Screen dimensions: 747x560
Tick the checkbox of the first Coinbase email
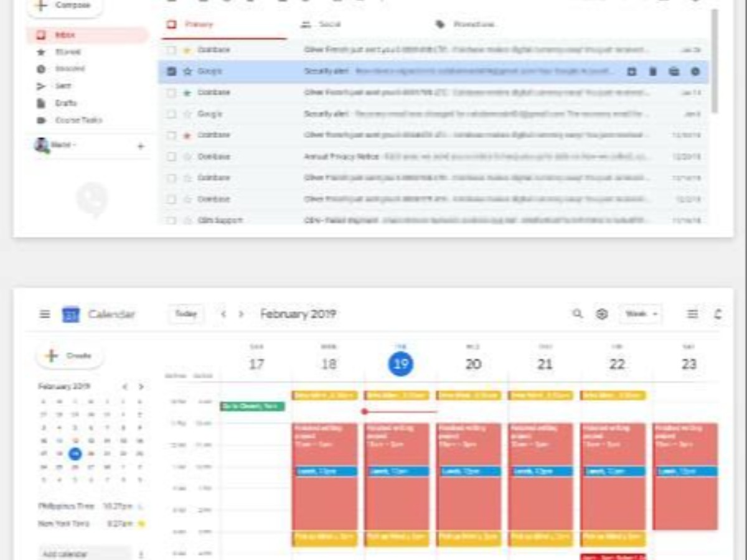[x=172, y=50]
